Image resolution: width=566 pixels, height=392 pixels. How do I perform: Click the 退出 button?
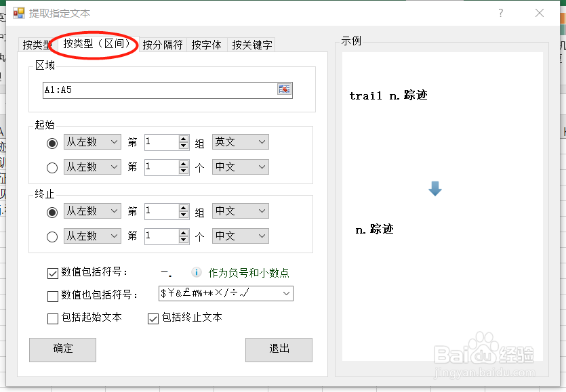(279, 349)
